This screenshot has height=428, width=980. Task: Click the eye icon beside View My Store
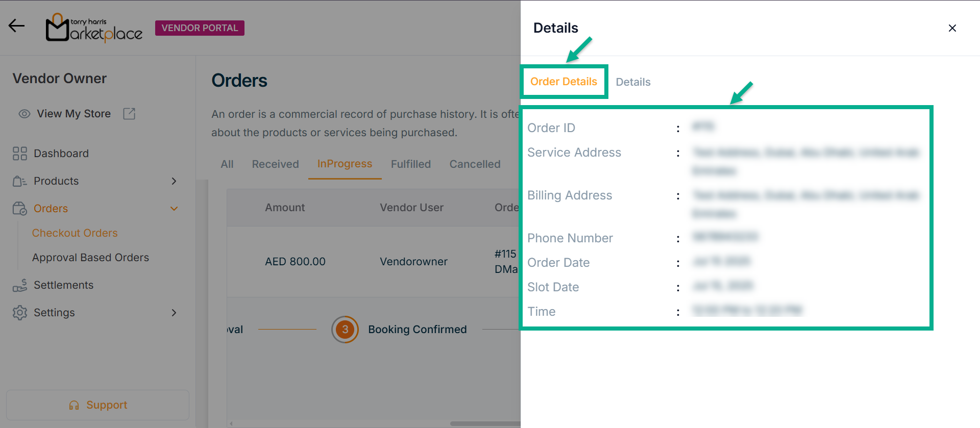pyautogui.click(x=24, y=114)
